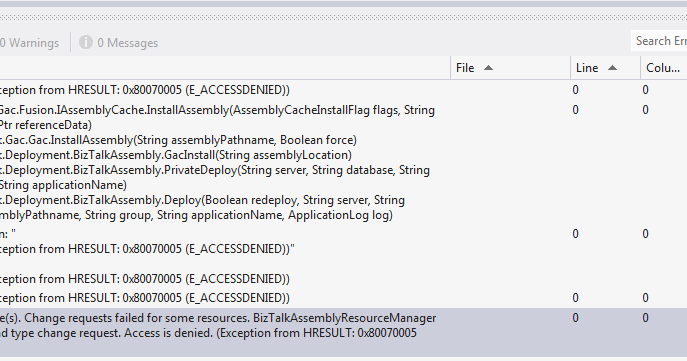
Task: Select the last unhighlighted E_ACCESSDENIED row
Action: (x=344, y=298)
